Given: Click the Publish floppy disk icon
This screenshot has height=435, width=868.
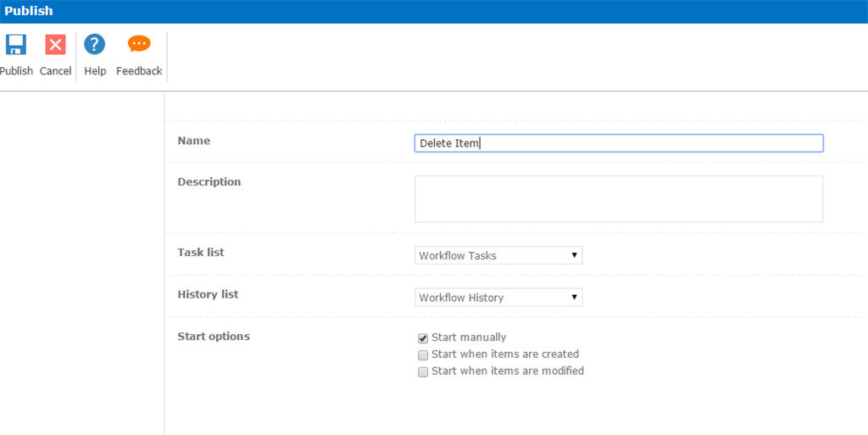Looking at the screenshot, I should coord(16,45).
